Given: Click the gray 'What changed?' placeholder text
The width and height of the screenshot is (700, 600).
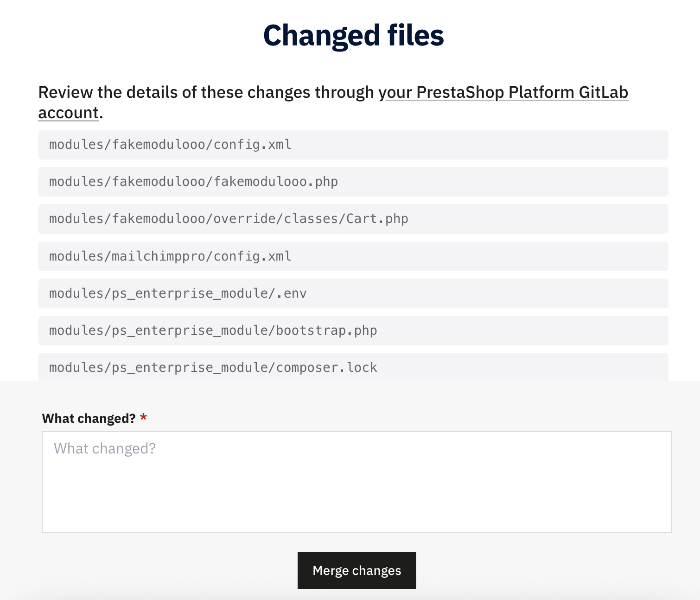Looking at the screenshot, I should pyautogui.click(x=105, y=449).
